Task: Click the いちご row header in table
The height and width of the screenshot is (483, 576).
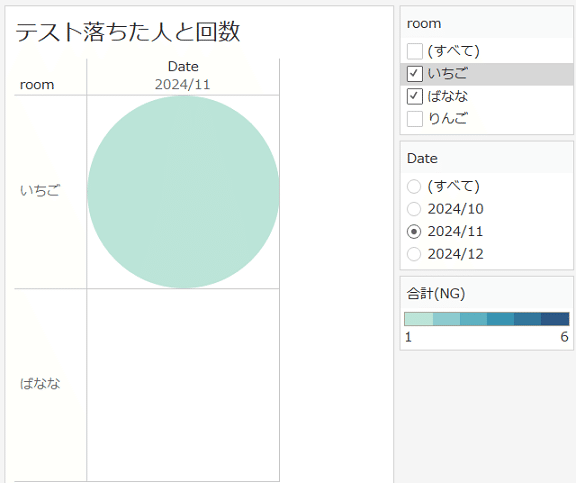Action: click(40, 191)
